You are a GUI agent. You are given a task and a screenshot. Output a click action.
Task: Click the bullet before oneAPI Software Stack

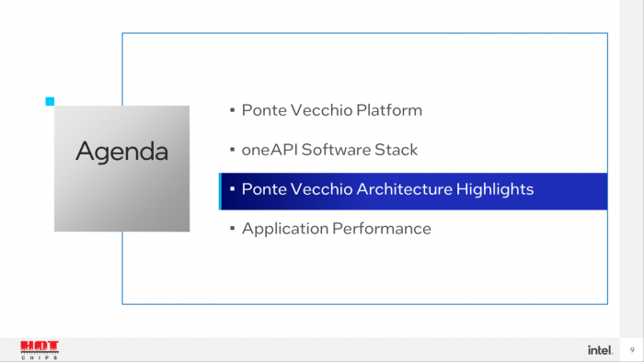(233, 150)
